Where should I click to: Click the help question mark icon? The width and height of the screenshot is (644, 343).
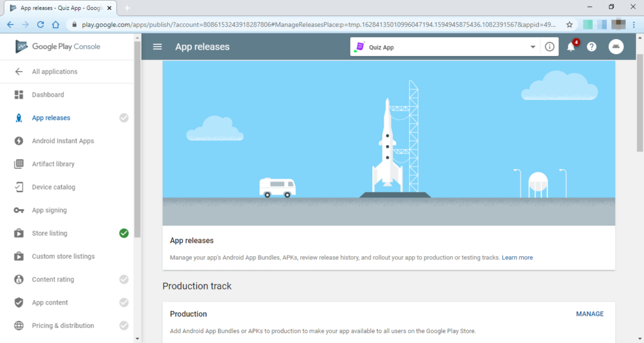(591, 46)
